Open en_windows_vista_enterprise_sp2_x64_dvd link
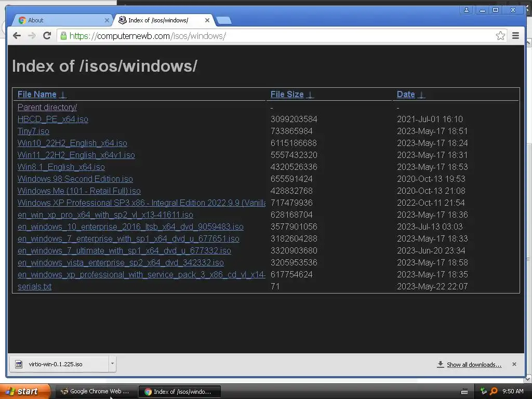The height and width of the screenshot is (399, 532). point(121,262)
